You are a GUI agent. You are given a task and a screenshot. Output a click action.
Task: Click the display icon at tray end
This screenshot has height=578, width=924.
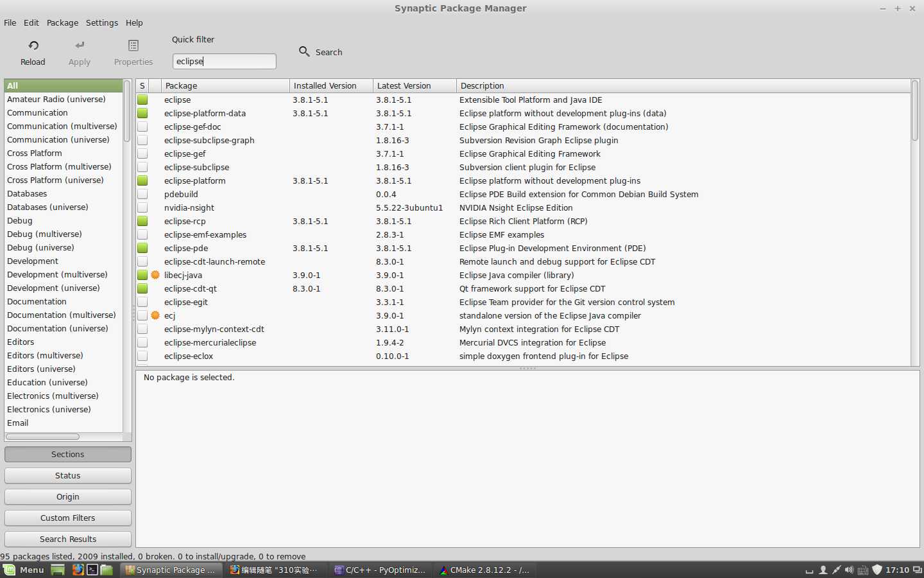click(918, 570)
